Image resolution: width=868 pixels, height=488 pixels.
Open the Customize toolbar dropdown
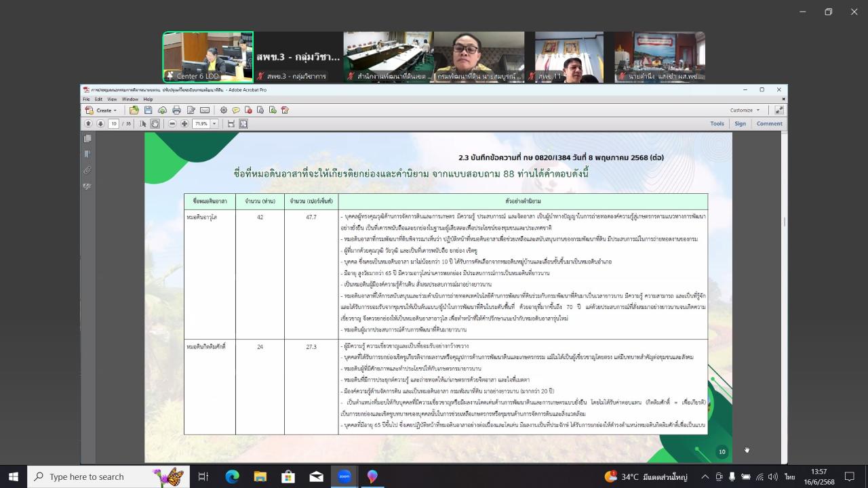click(x=745, y=110)
